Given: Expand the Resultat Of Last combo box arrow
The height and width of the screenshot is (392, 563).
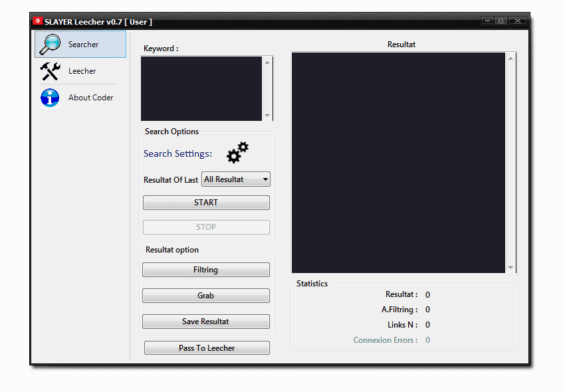Looking at the screenshot, I should 264,179.
